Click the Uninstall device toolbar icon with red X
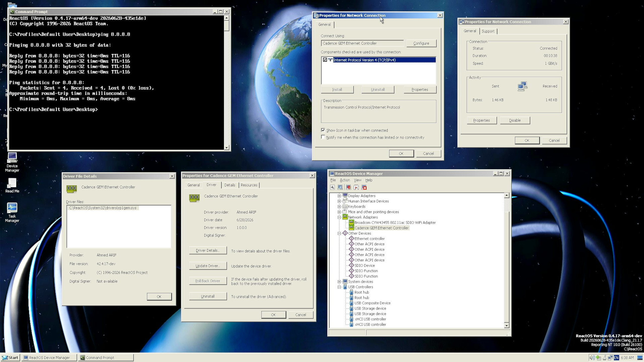Viewport: 644px width, 362px height. point(364,187)
